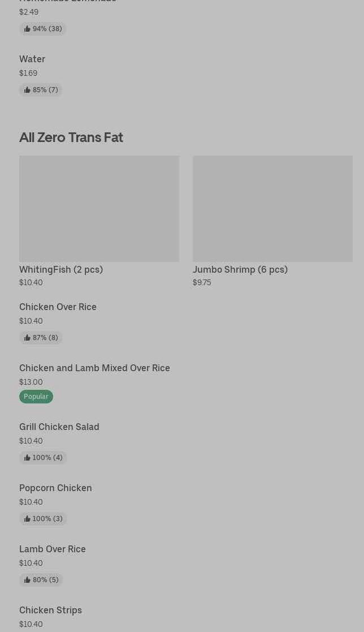Open Chicken Over Rice item
The width and height of the screenshot is (364, 632).
[x=58, y=307]
